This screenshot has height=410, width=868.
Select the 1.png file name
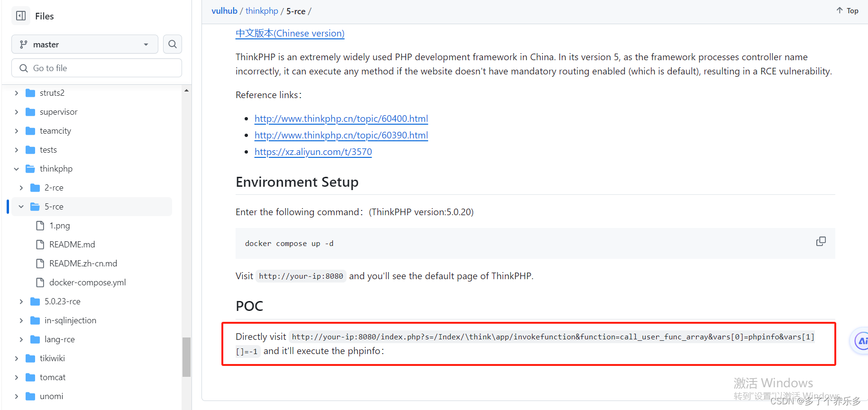[60, 226]
